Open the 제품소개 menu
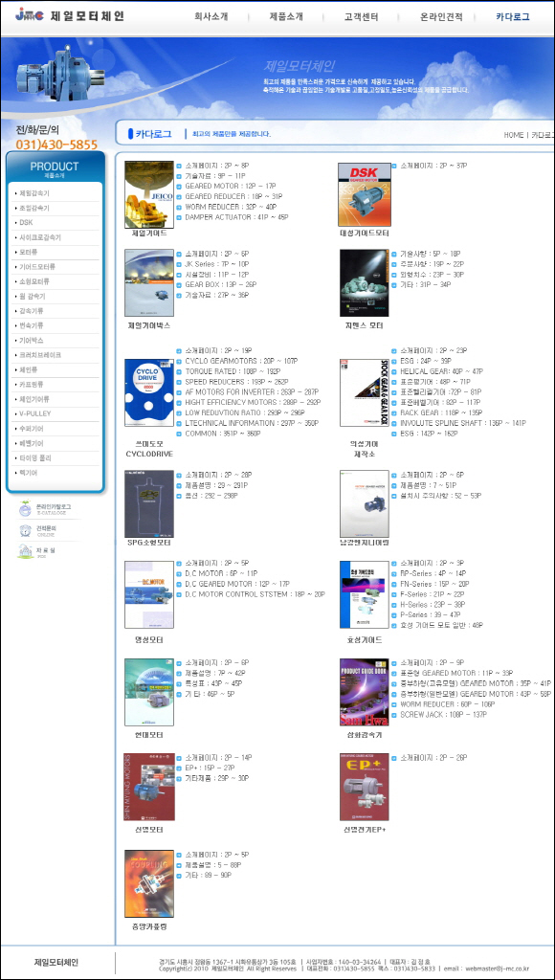The height and width of the screenshot is (980, 555). click(x=285, y=17)
